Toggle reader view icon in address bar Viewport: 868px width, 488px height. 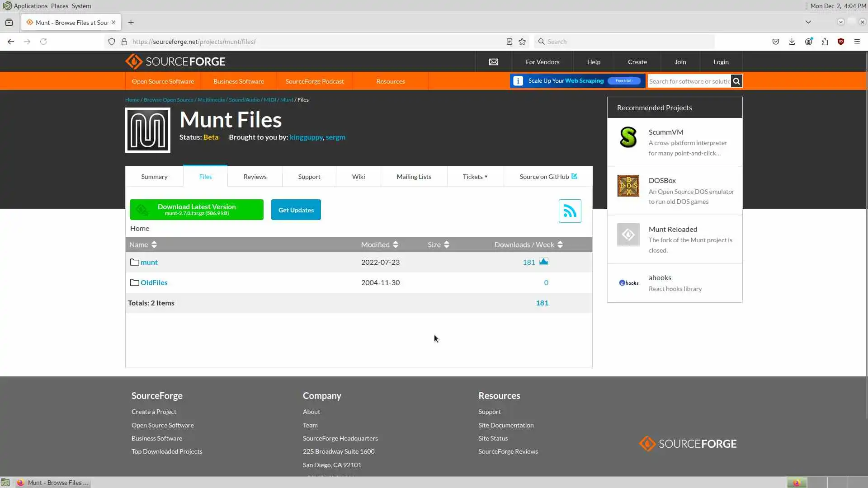[x=509, y=42]
